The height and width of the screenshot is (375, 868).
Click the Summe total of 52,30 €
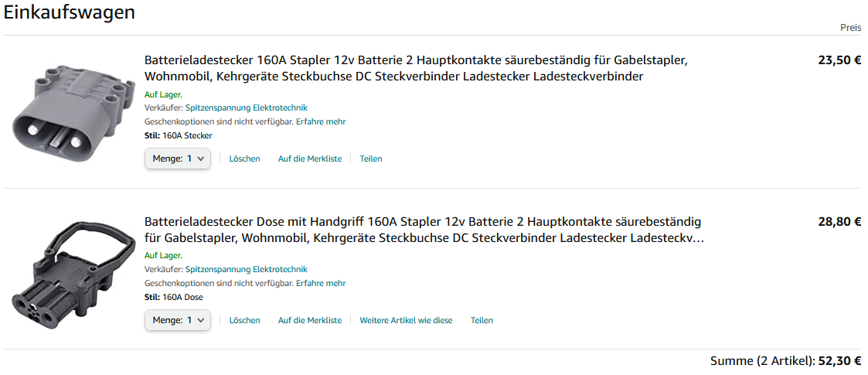(785, 361)
